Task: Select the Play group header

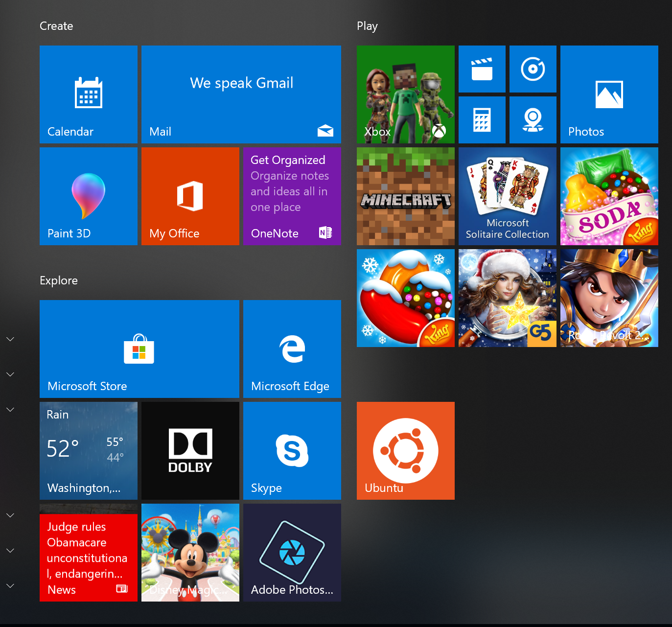Action: coord(367,26)
